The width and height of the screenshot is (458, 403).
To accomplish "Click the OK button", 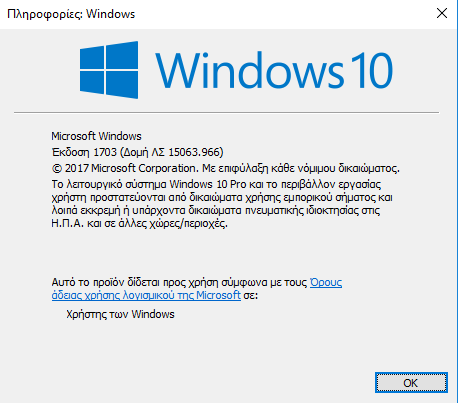I will pos(411,383).
